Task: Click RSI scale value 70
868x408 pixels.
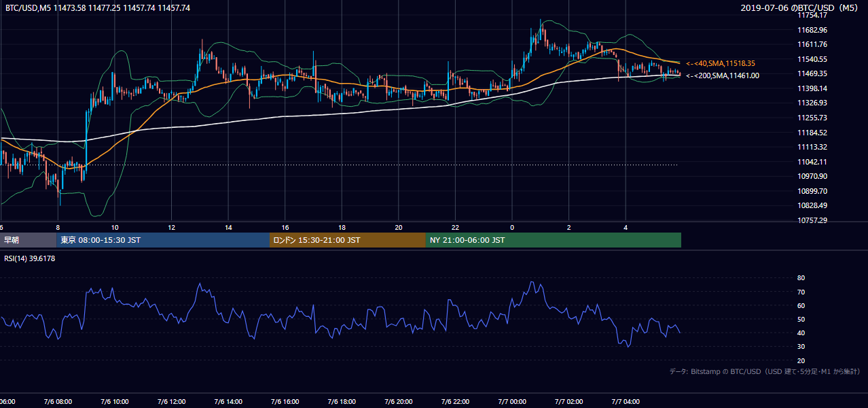Action: tap(801, 292)
